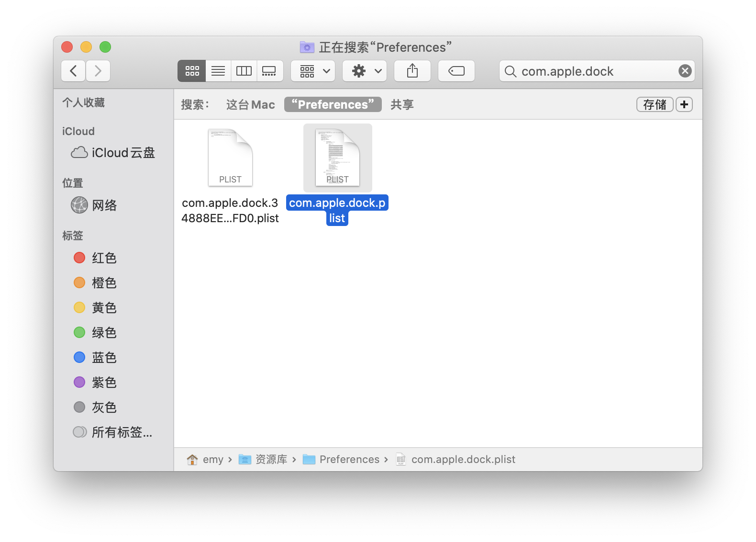Click the plist file icon in path bar

pyautogui.click(x=401, y=460)
